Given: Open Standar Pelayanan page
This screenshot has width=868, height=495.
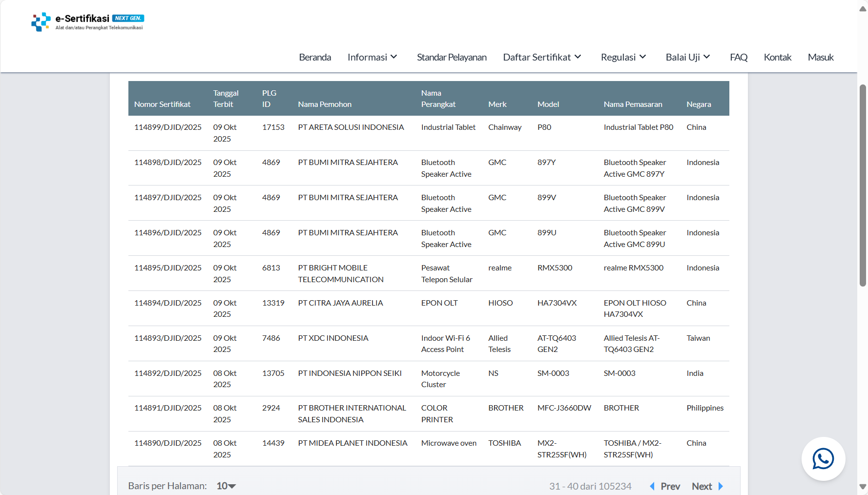Looking at the screenshot, I should click(452, 57).
